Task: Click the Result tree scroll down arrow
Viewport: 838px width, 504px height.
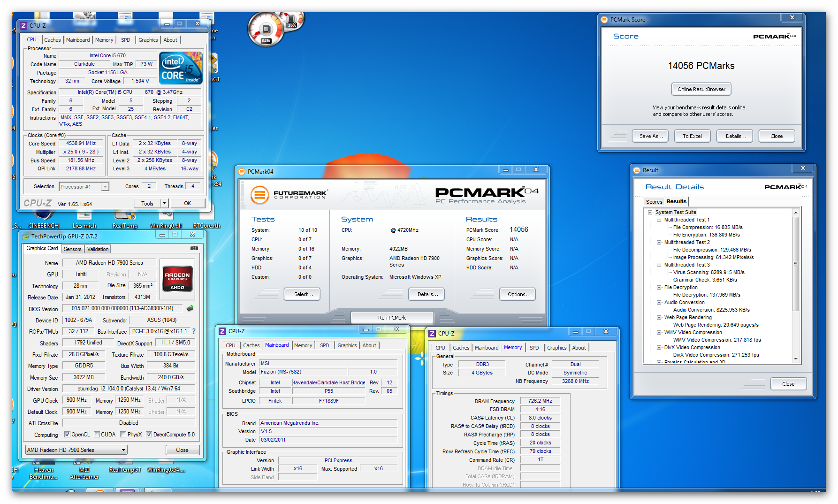Action: [795, 359]
